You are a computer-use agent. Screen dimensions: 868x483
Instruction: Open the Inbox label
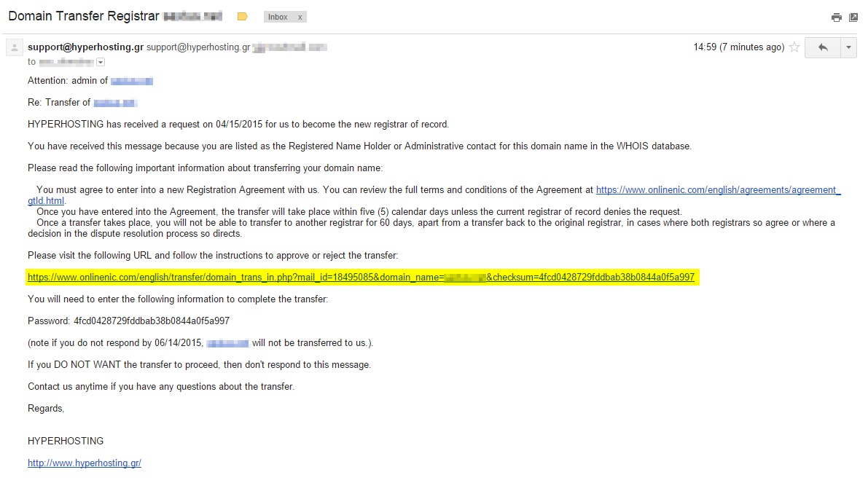click(x=278, y=17)
